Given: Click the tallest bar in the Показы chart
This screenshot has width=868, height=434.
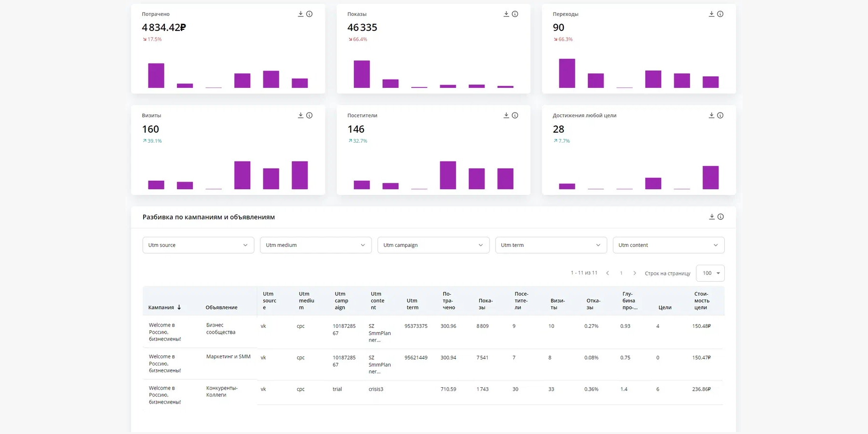Looking at the screenshot, I should pyautogui.click(x=362, y=73).
